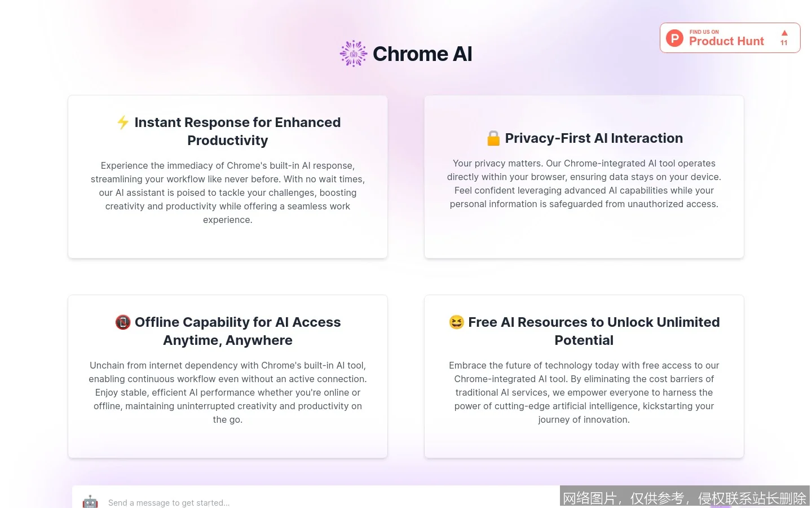Click the Chrome AI purple logo icon

click(353, 53)
